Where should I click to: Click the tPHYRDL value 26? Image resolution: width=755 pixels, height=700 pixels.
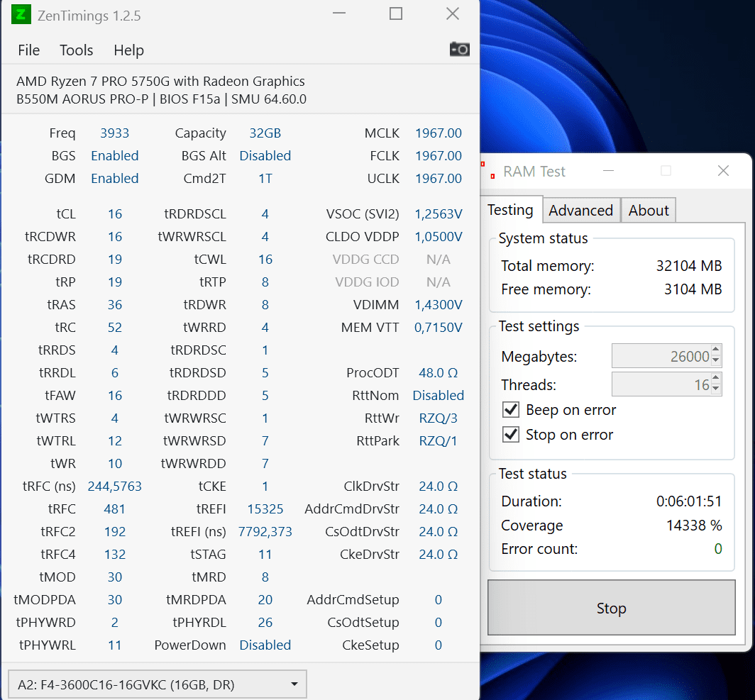pos(265,622)
